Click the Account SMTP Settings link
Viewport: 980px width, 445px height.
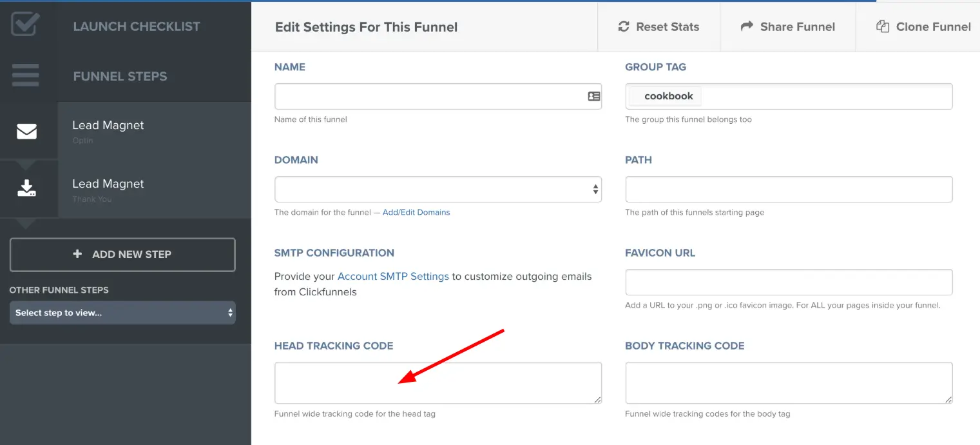[x=393, y=276]
